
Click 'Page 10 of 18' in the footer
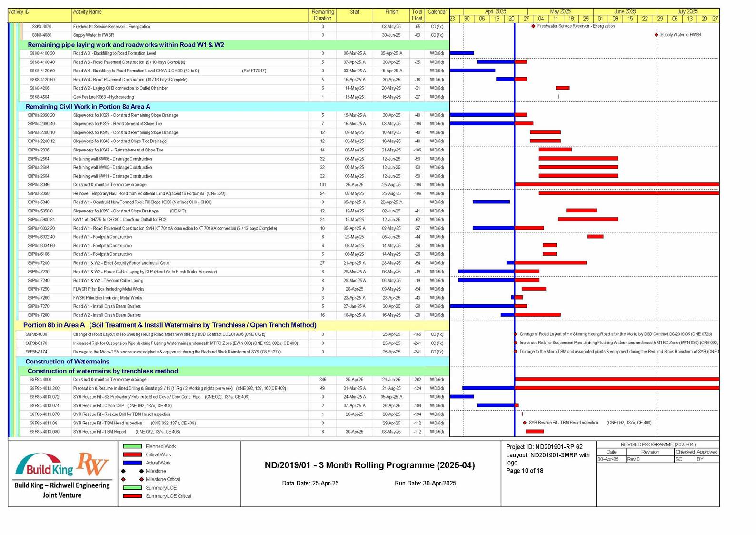(x=525, y=471)
